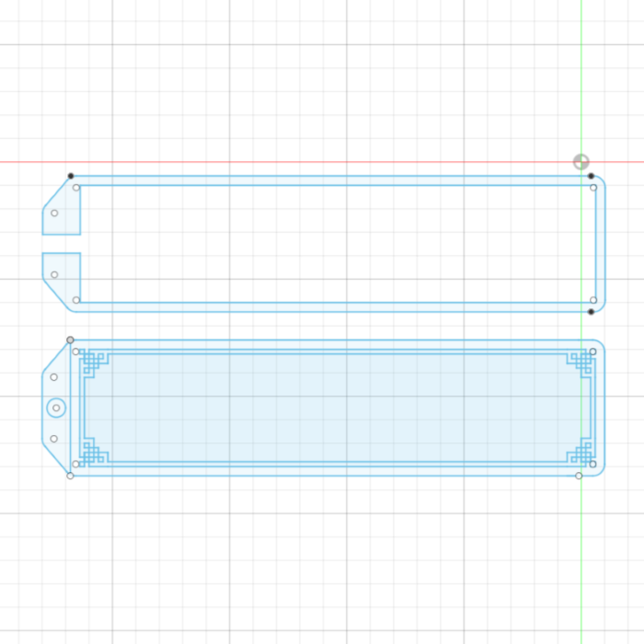
Task: Click top-left decorative corner pattern
Action: pos(91,362)
